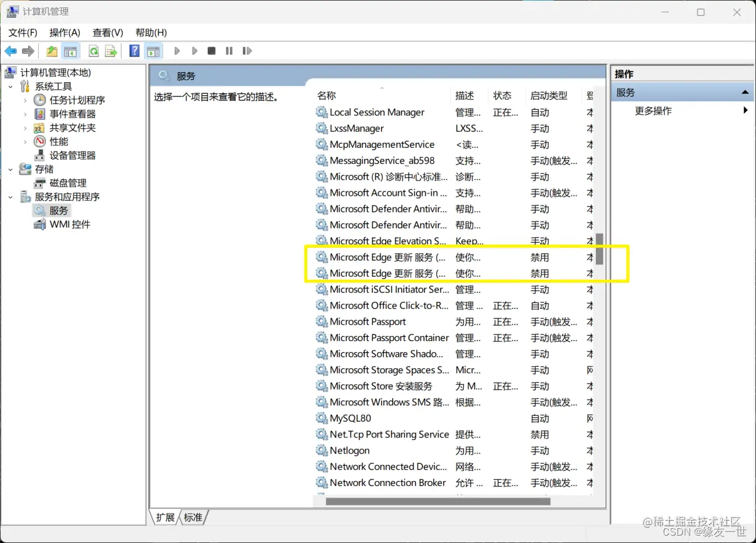This screenshot has height=543, width=756.
Task: Open the 操作(A) menu
Action: point(65,33)
